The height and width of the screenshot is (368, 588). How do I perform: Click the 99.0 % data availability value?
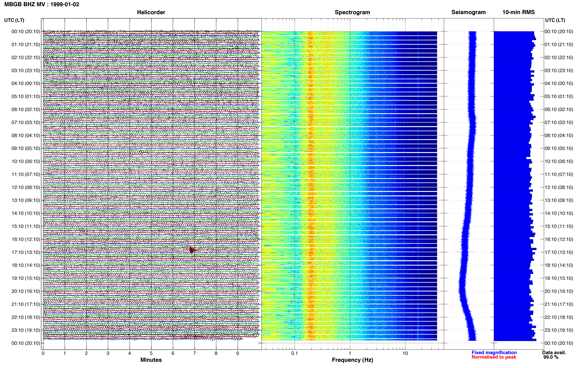click(x=551, y=357)
